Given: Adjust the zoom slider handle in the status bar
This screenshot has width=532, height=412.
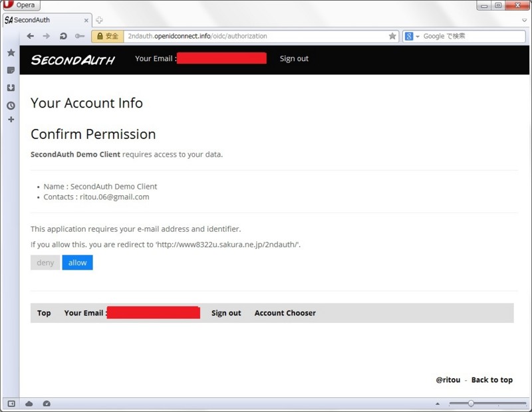Looking at the screenshot, I should tap(471, 403).
